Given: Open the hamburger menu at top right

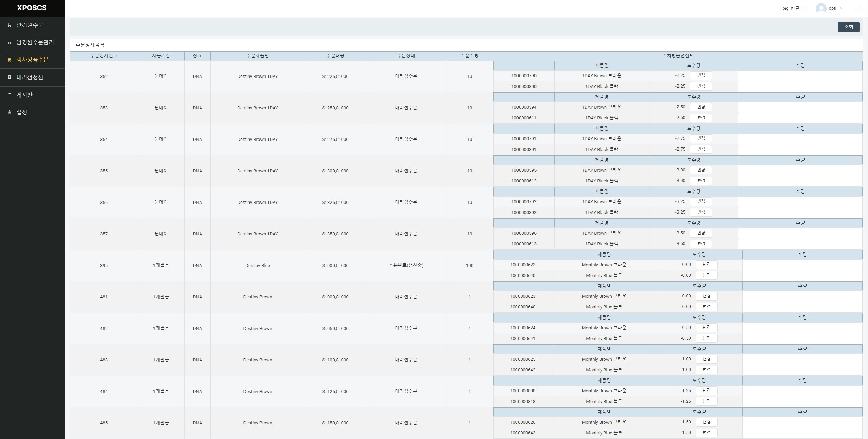Looking at the screenshot, I should tap(858, 8).
